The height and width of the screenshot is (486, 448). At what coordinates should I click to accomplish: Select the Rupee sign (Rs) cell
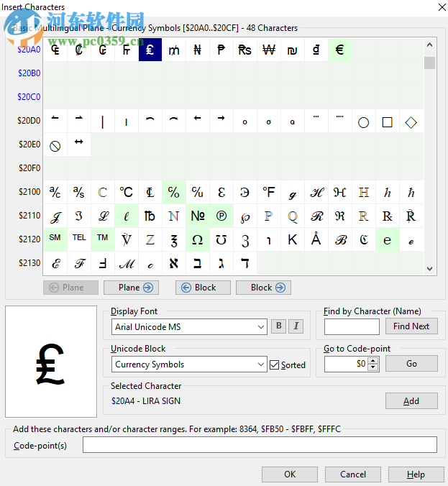[245, 50]
